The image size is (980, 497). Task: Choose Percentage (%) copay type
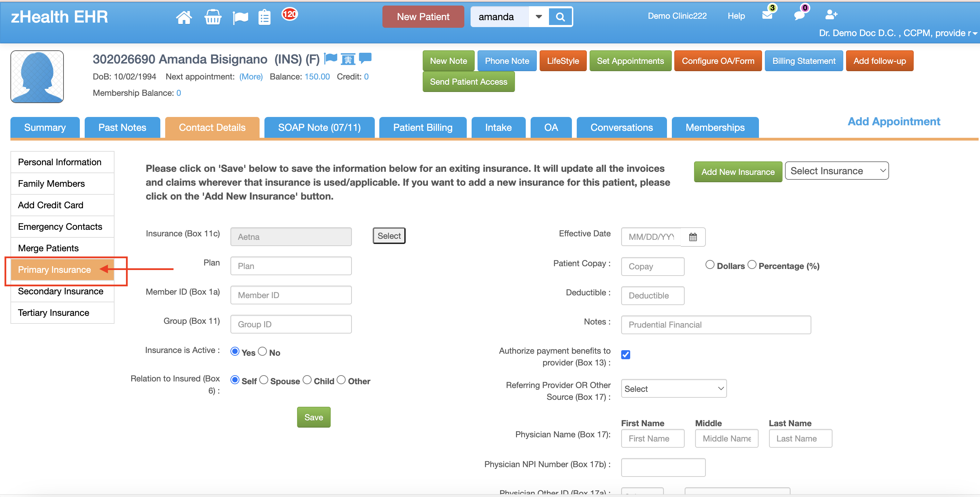752,265
